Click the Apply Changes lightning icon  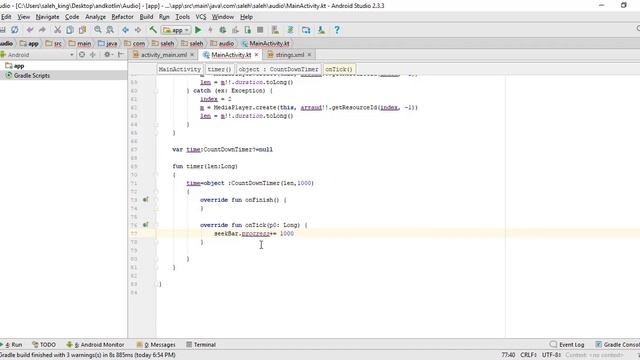[x=210, y=30]
